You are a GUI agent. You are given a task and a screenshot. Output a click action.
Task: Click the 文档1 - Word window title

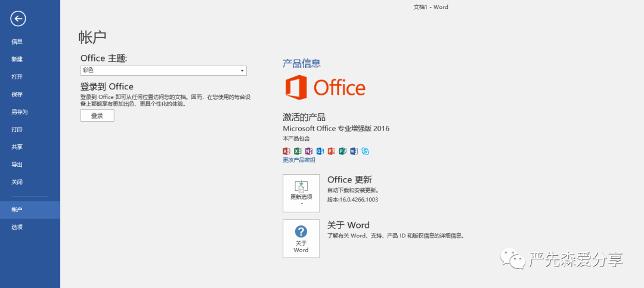pyautogui.click(x=431, y=7)
